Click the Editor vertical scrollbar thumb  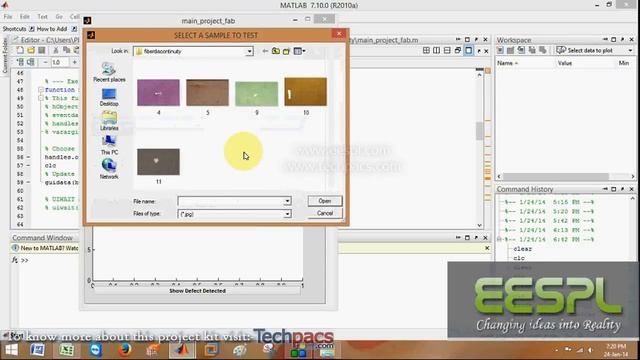coord(480,131)
